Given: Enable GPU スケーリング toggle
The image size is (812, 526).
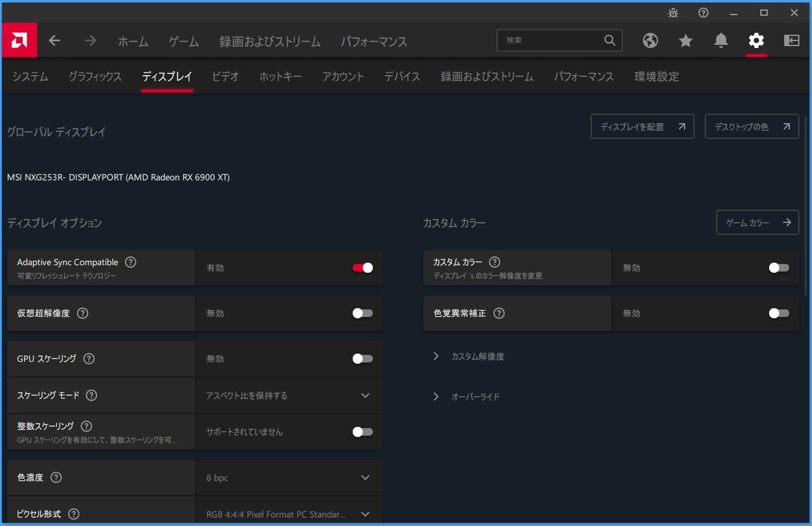Looking at the screenshot, I should click(363, 359).
